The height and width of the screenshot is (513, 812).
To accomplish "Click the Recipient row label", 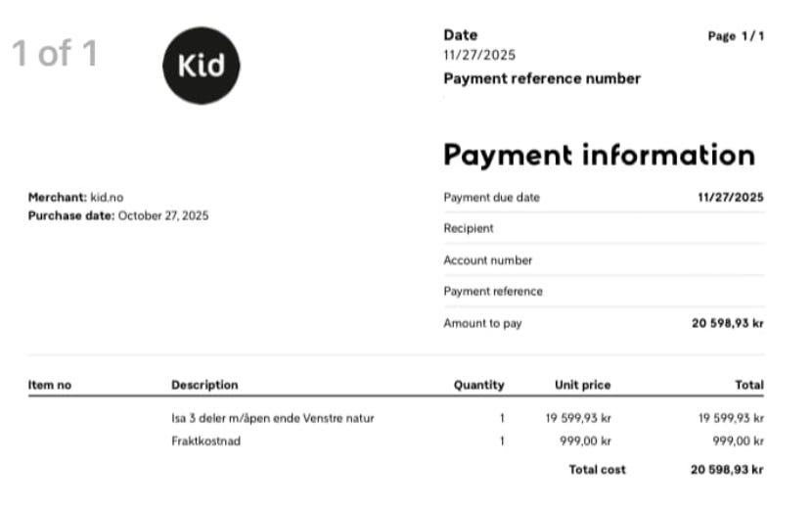I will point(469,228).
